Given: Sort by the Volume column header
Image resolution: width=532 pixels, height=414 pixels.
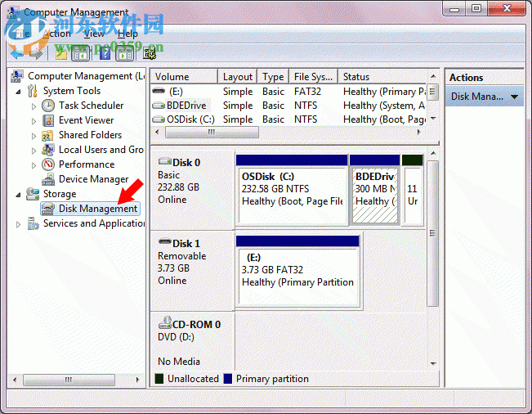Looking at the screenshot, I should click(x=184, y=77).
